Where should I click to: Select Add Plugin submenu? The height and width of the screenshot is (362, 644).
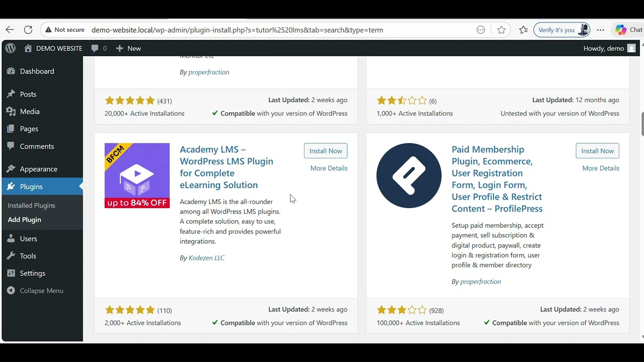point(24,220)
